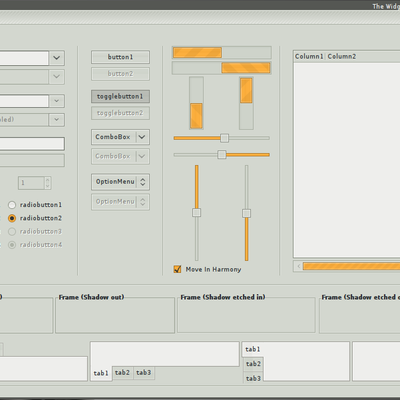
Task: Sort by the Column2 header
Action: point(342,56)
